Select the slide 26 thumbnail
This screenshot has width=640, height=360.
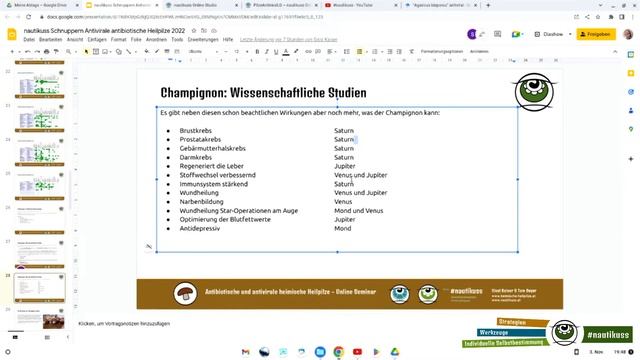tap(40, 220)
